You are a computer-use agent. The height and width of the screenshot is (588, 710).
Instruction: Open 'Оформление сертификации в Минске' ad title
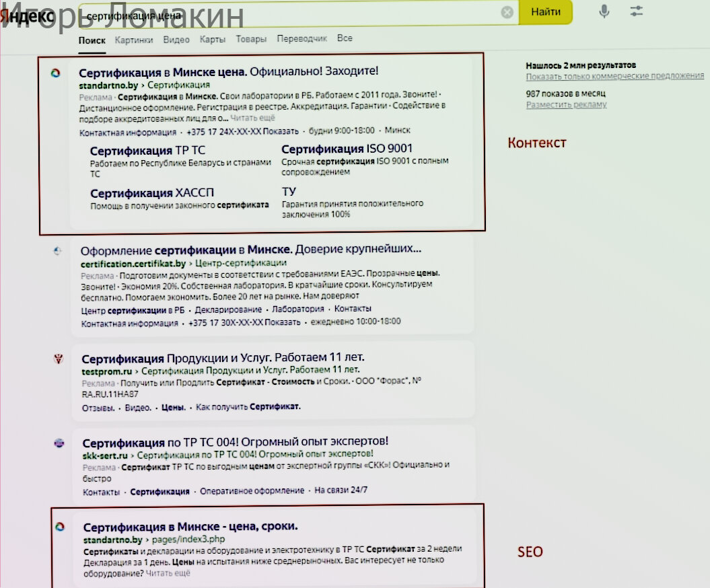point(251,250)
